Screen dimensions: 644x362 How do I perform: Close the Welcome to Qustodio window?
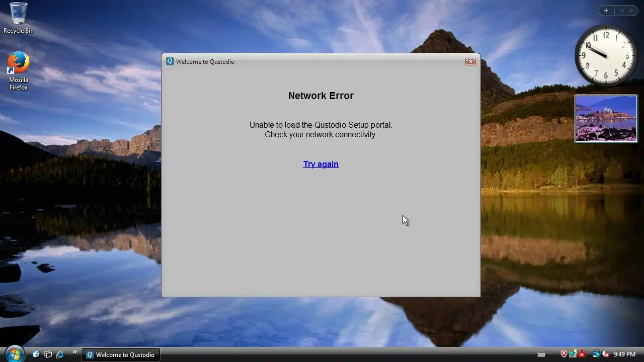[470, 61]
